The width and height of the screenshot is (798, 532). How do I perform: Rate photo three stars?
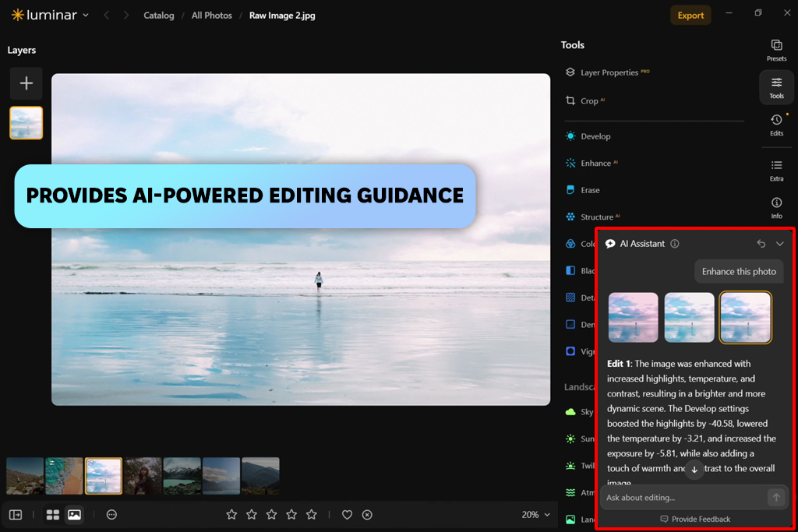point(272,515)
